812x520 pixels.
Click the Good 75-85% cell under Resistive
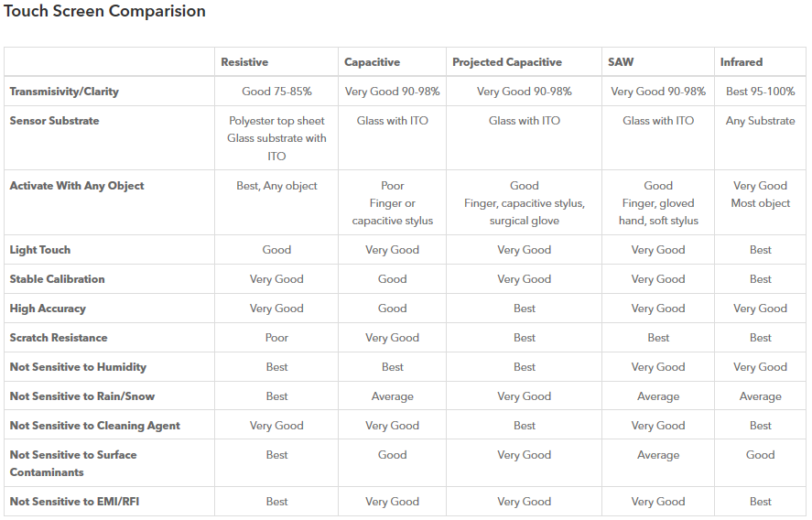coord(276,92)
